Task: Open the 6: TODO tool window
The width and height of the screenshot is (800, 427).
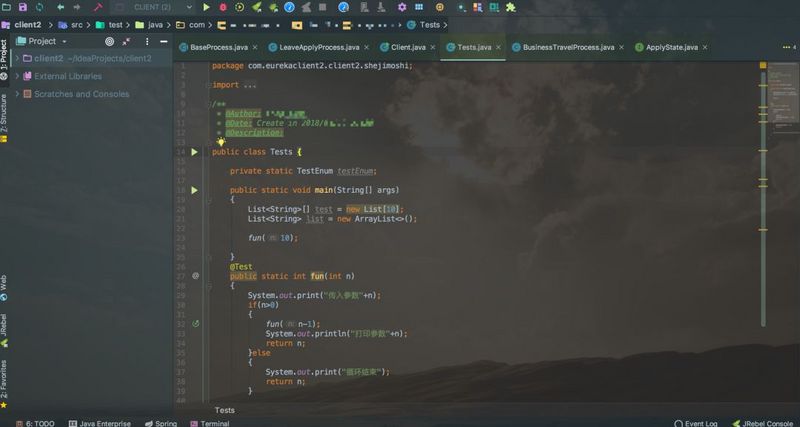Action: tap(35, 423)
